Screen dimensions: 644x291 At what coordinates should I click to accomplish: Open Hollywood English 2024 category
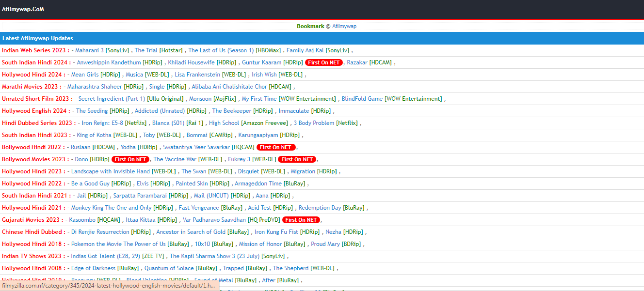36,111
